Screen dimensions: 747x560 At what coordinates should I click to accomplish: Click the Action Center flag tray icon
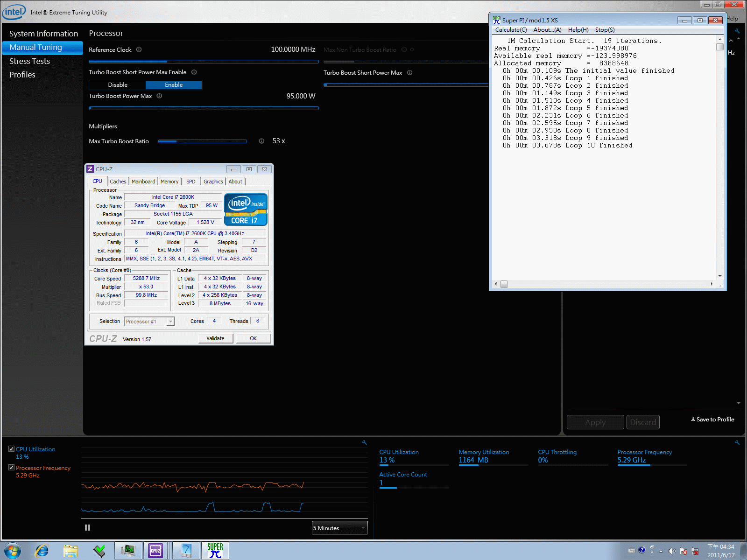[684, 551]
